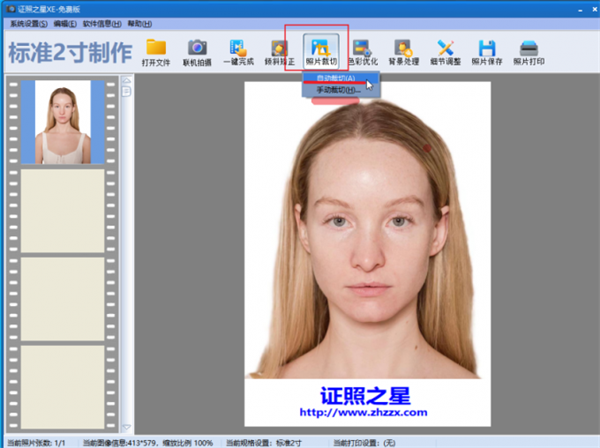600x448 pixels.
Task: Open the 帮助(H) menu
Action: [x=140, y=24]
